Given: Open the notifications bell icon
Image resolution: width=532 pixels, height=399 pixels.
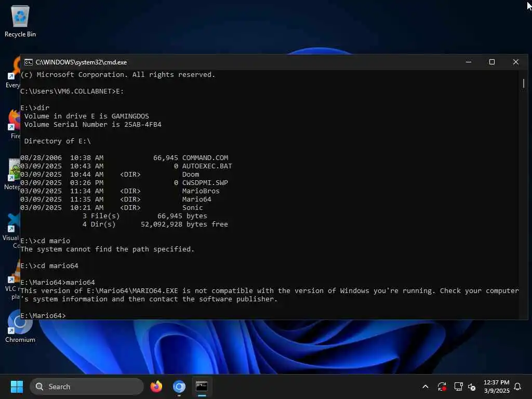Looking at the screenshot, I should pyautogui.click(x=517, y=387).
